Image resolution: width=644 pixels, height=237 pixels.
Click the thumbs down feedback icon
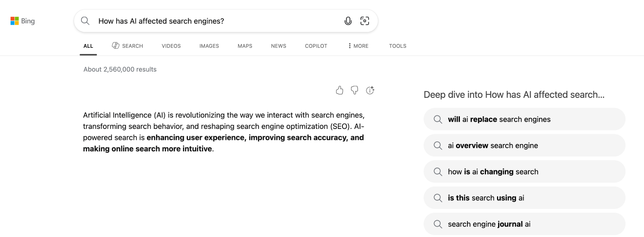(x=355, y=90)
